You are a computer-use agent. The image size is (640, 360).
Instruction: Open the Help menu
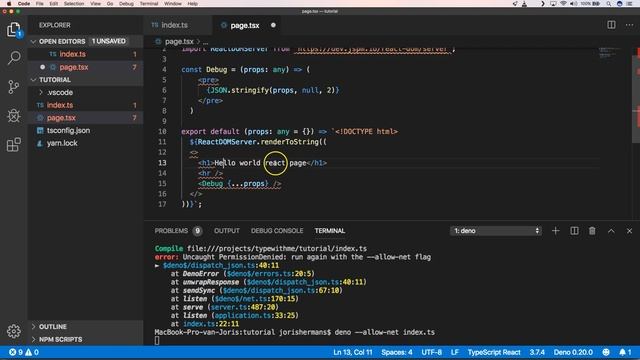click(193, 3)
